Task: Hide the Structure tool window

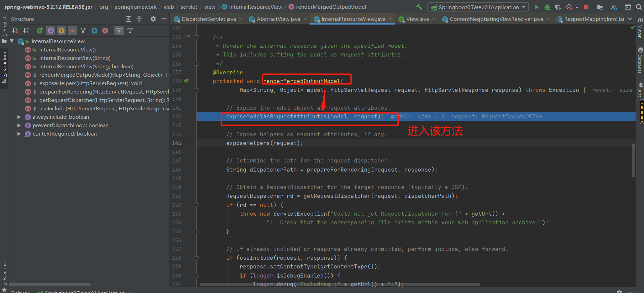Action: point(164,19)
